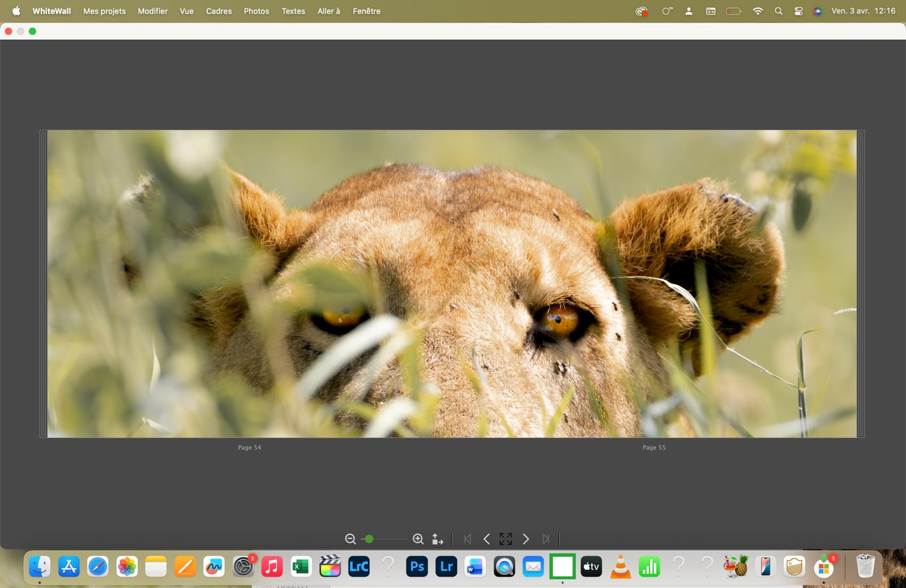The image size is (906, 588).
Task: Open the Mes projets menu
Action: pyautogui.click(x=104, y=11)
